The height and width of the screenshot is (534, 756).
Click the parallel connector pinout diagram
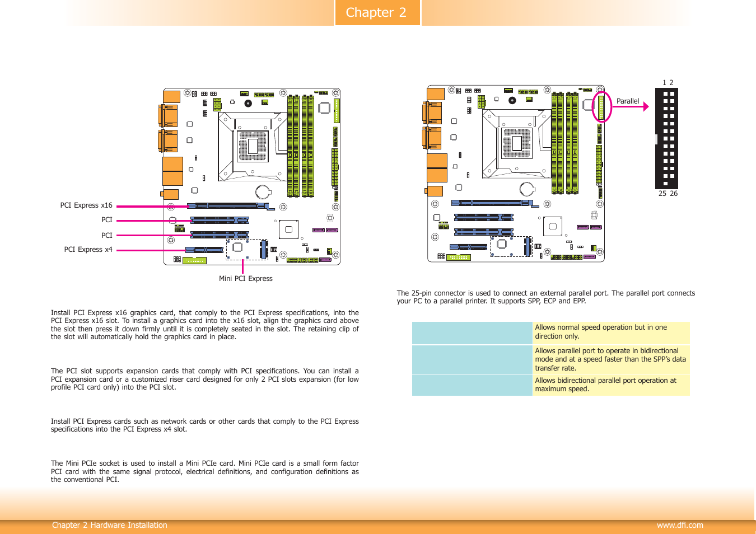667,138
